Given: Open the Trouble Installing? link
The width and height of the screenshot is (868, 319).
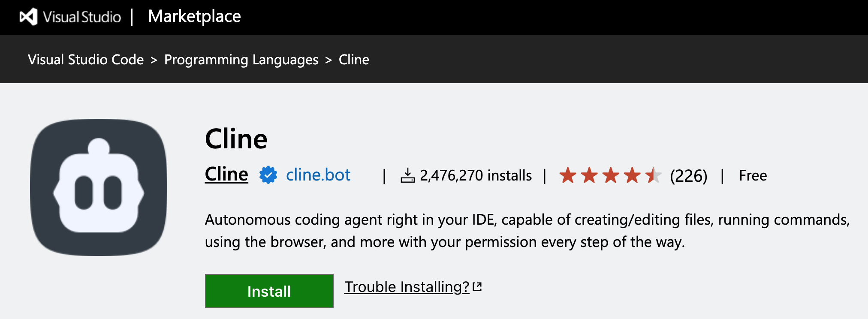Looking at the screenshot, I should click(407, 287).
